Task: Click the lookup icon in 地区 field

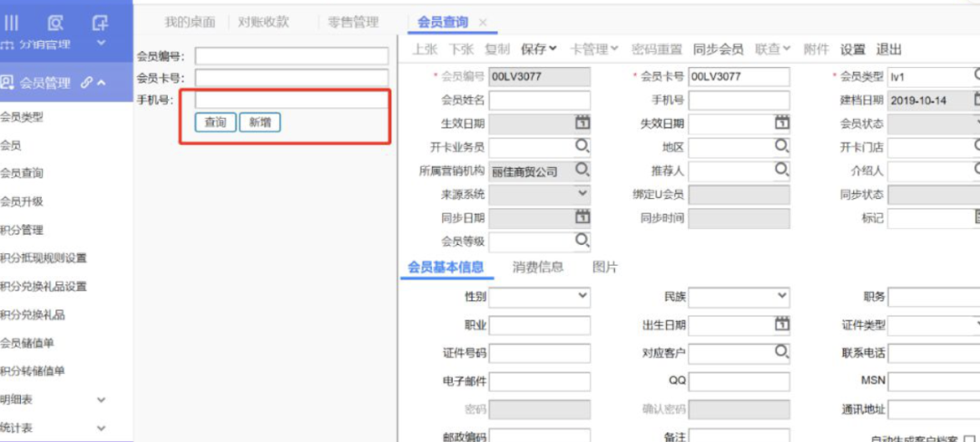Action: [x=782, y=147]
